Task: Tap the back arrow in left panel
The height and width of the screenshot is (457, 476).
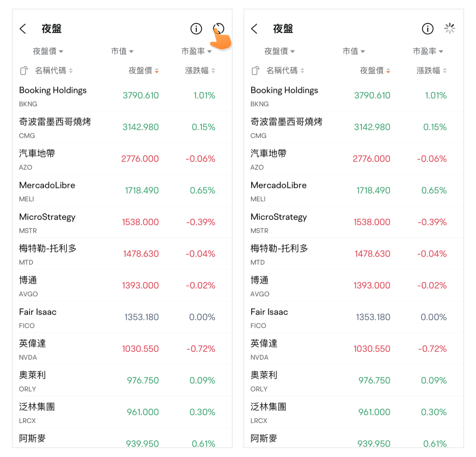Action: [23, 29]
